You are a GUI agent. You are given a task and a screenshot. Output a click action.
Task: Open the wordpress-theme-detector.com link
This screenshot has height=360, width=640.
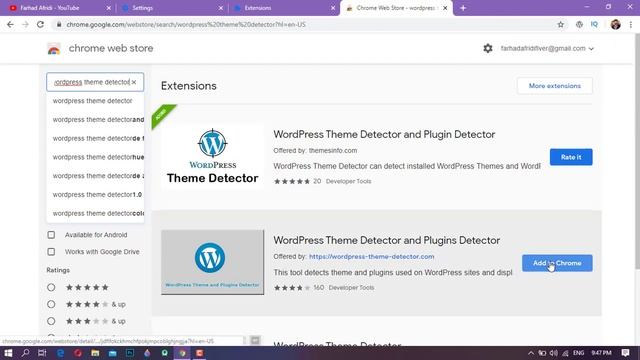coord(371,256)
